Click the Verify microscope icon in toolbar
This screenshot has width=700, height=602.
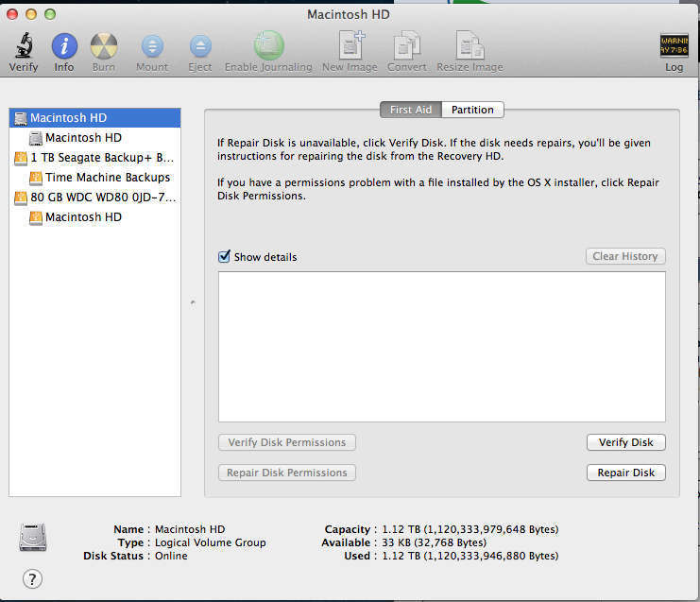coord(25,45)
